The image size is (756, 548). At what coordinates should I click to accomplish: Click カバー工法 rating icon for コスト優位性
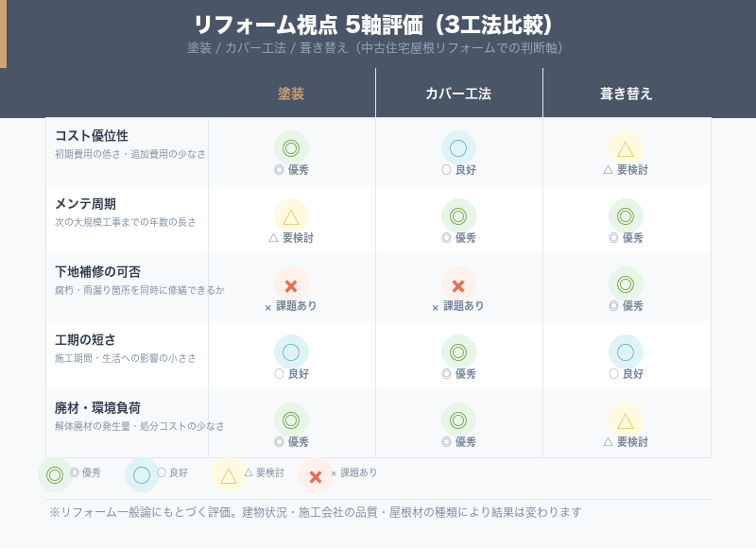[458, 147]
